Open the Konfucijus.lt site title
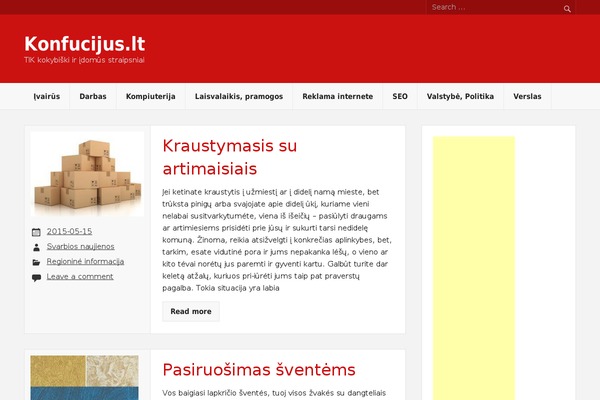 pyautogui.click(x=85, y=44)
